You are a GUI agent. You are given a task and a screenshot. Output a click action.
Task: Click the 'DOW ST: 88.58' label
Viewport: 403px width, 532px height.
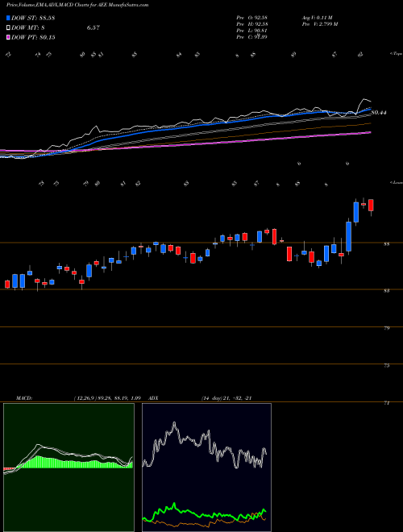pos(33,18)
